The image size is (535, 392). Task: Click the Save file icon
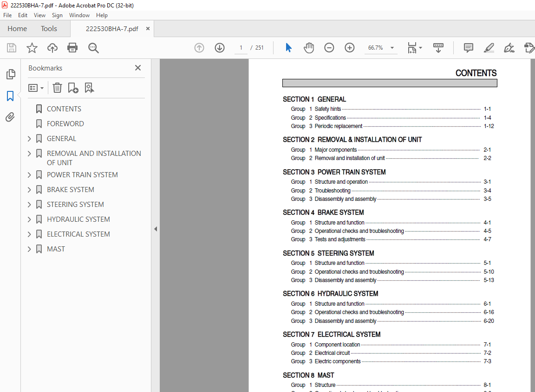point(12,48)
